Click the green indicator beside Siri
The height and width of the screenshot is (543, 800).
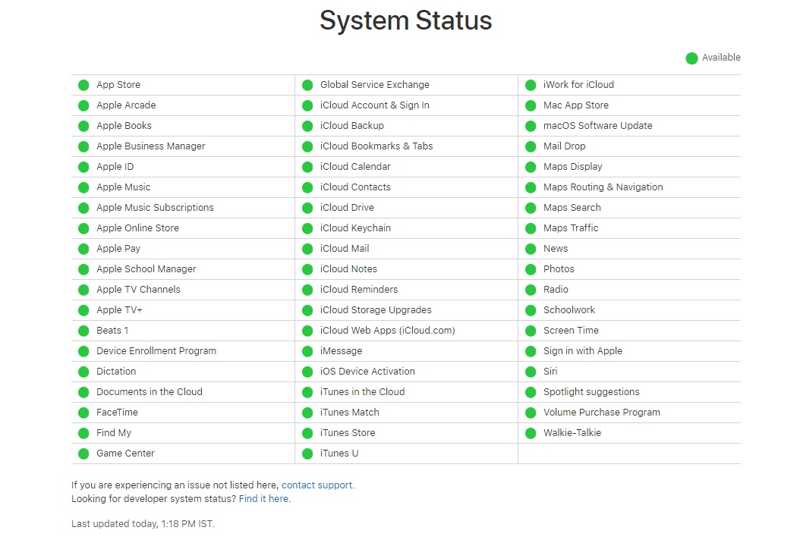[531, 372]
